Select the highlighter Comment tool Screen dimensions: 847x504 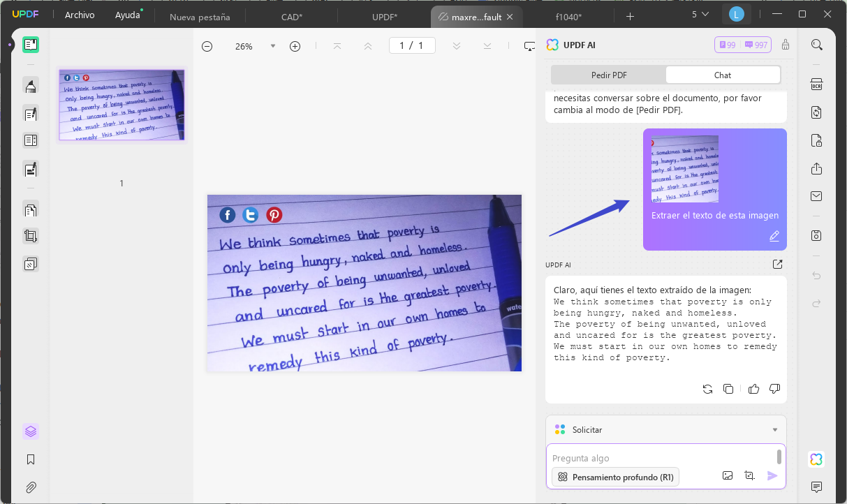[x=30, y=86]
